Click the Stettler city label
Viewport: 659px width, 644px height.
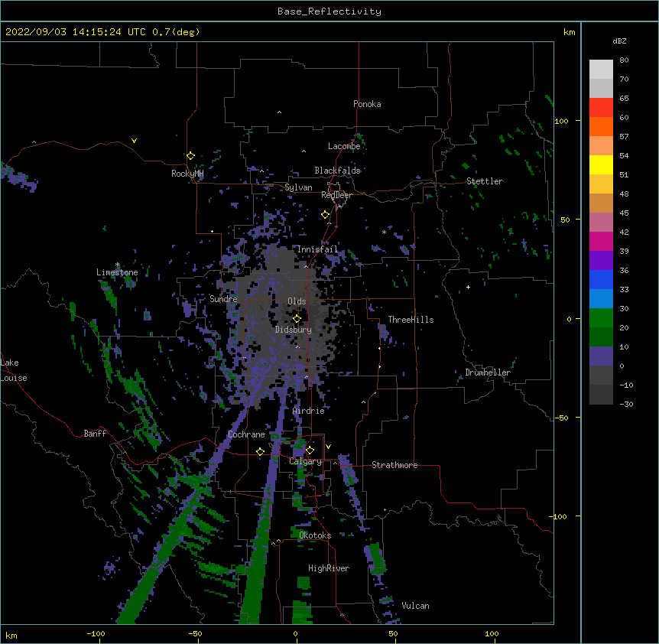point(485,181)
